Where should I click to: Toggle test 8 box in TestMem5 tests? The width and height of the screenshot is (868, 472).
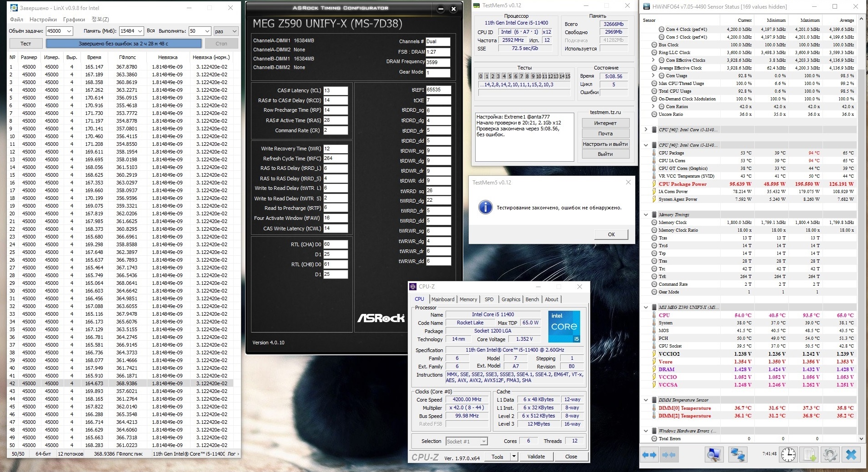tap(527, 76)
